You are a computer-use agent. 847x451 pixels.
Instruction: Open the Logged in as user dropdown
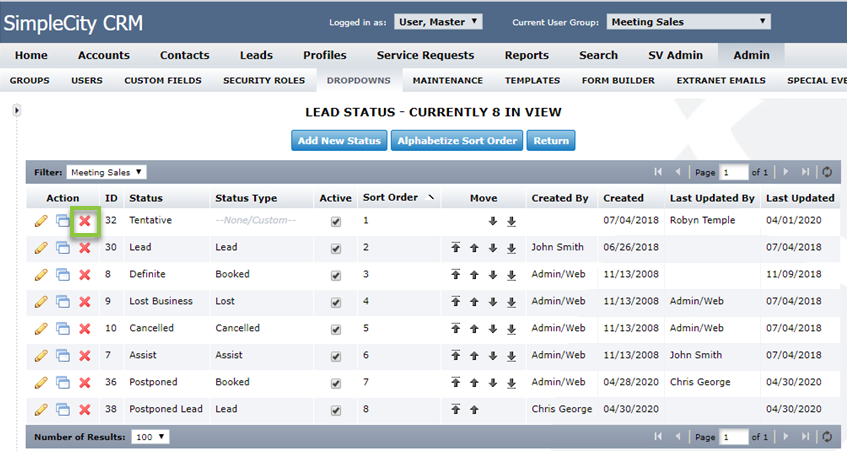[x=438, y=22]
